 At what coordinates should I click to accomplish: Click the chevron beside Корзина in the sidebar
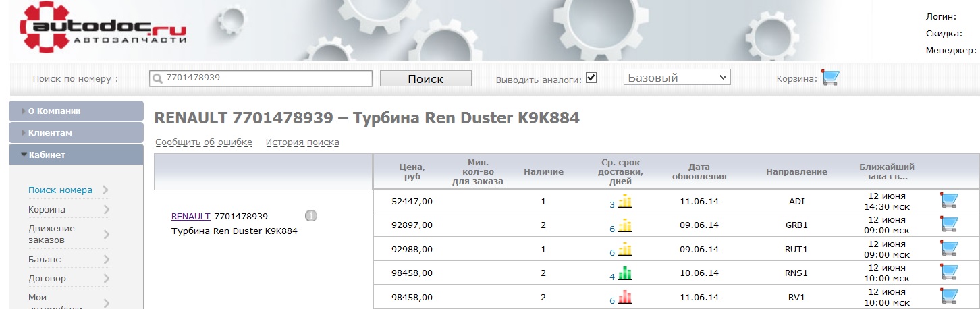(105, 210)
